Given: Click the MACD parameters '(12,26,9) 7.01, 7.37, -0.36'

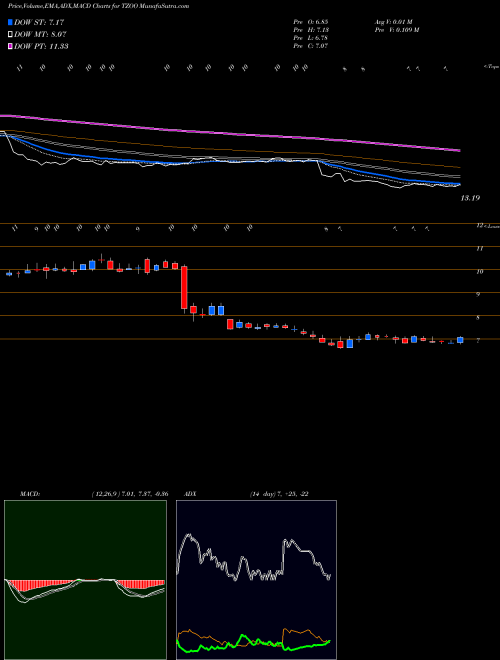Looking at the screenshot, I should pyautogui.click(x=130, y=494).
